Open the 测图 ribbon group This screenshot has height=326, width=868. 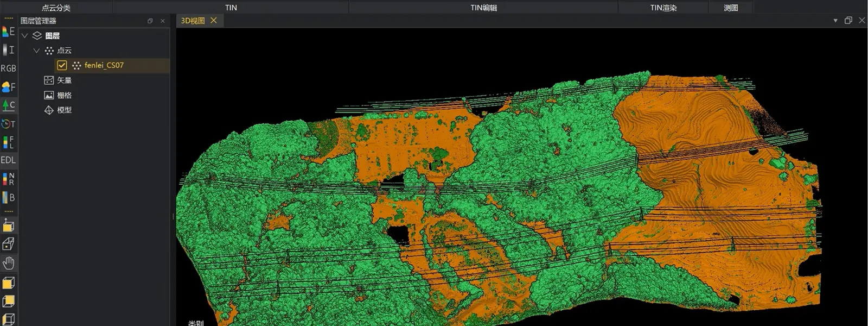pos(731,8)
